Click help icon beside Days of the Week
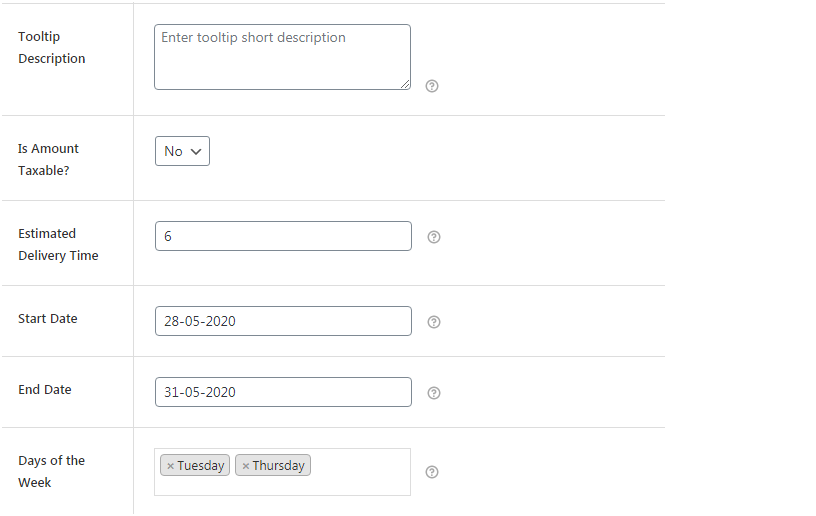The width and height of the screenshot is (816, 516). pyautogui.click(x=432, y=472)
